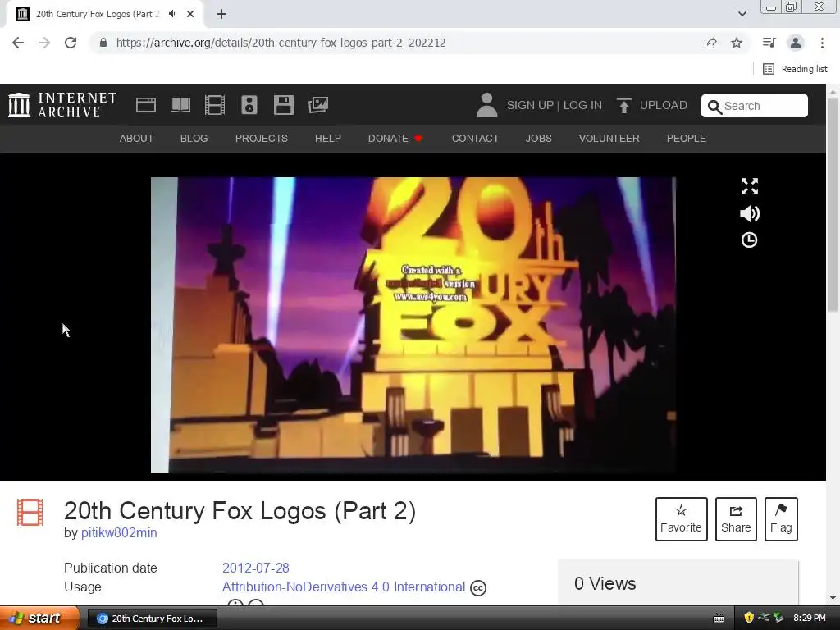Open the BLOG menu item
840x630 pixels.
[194, 138]
